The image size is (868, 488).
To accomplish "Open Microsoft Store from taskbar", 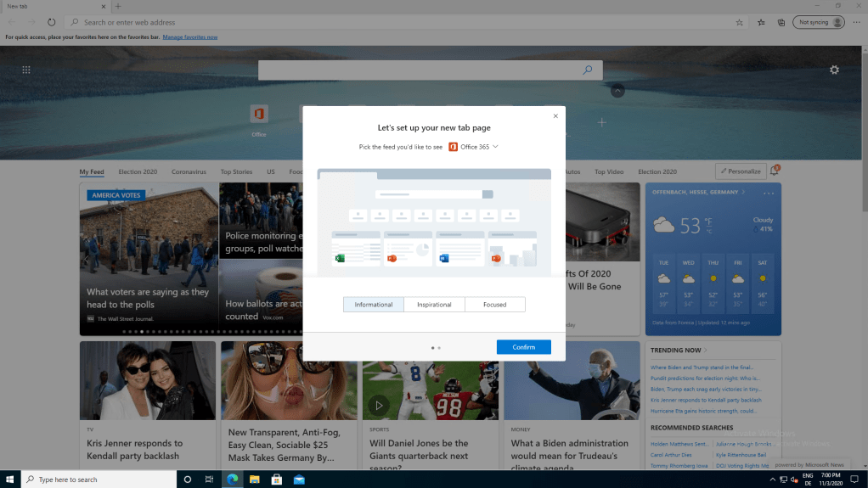I will (277, 480).
